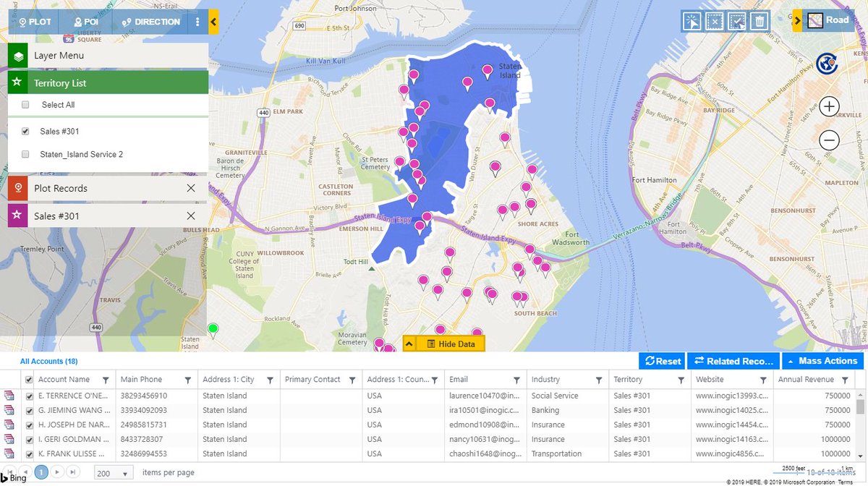Open the record icon for G. JIEMING WANG row
The width and height of the screenshot is (868, 486).
click(x=9, y=410)
